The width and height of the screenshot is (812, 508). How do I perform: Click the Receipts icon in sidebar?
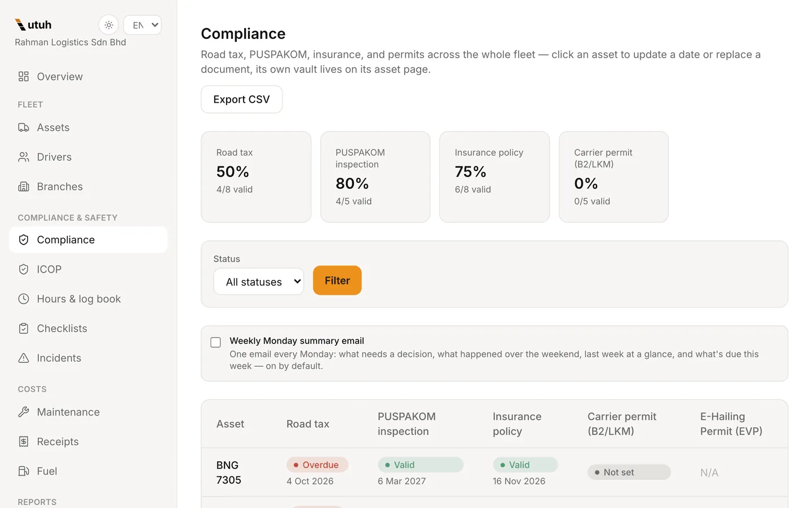24,441
